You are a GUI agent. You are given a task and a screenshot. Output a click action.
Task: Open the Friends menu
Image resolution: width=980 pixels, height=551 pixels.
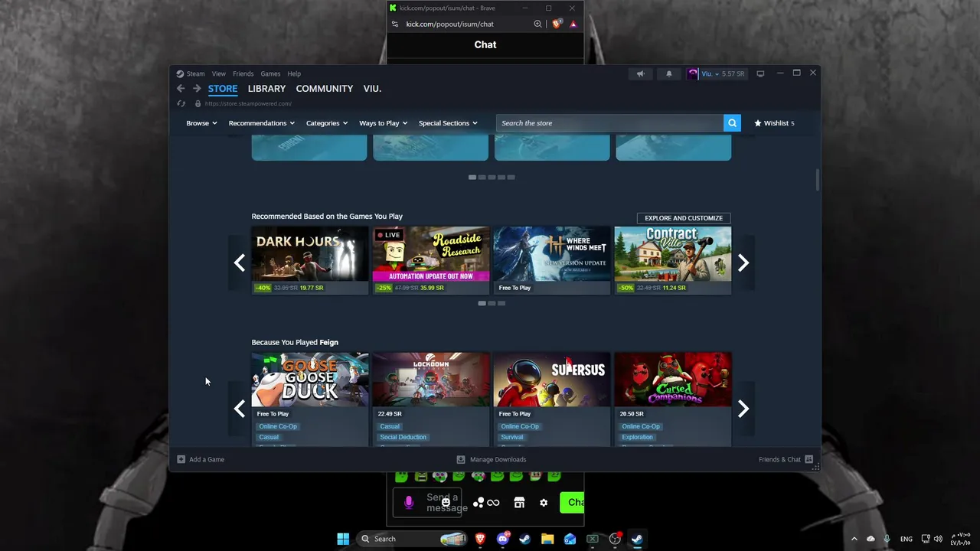point(243,73)
